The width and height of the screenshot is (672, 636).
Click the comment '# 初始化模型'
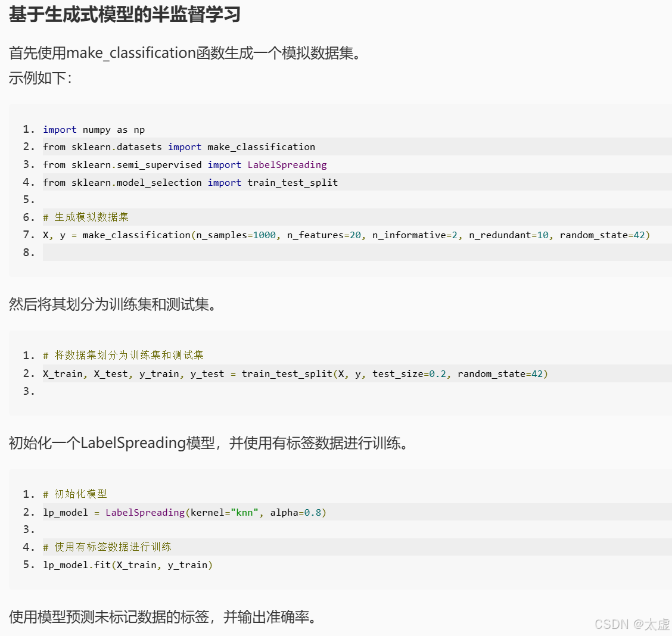click(75, 494)
